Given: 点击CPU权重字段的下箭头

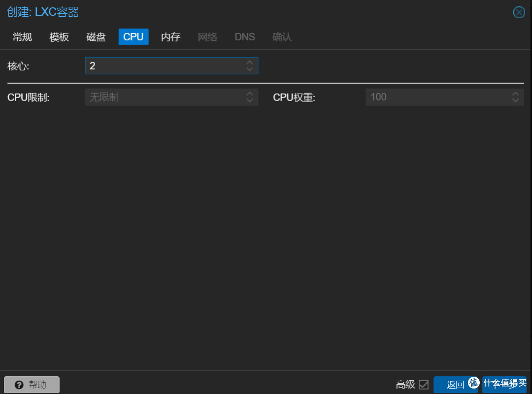Looking at the screenshot, I should pyautogui.click(x=515, y=100).
